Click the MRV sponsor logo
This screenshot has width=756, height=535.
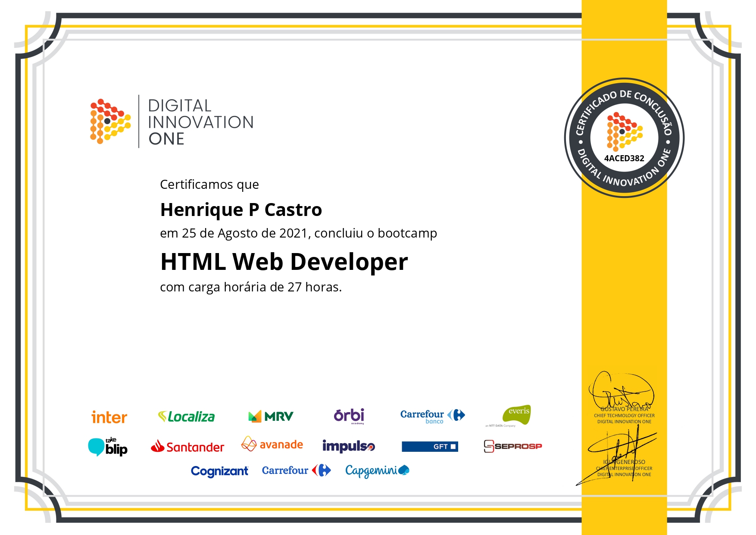271,416
